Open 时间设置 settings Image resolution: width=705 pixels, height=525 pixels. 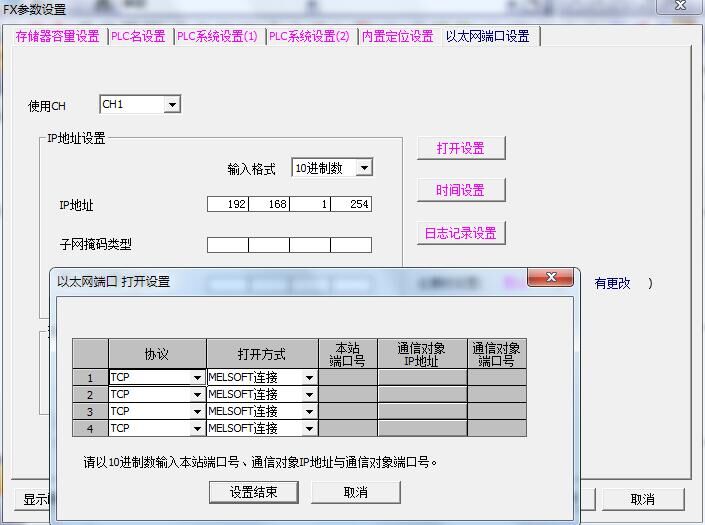[x=460, y=190]
